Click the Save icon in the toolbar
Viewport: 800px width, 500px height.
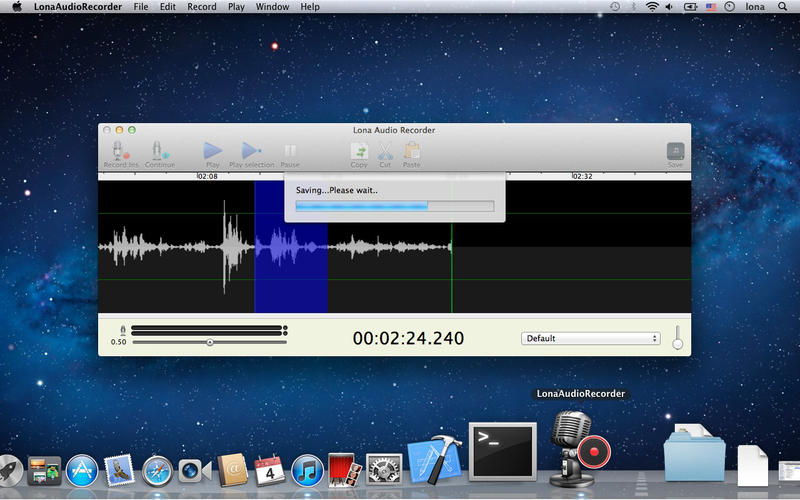676,152
